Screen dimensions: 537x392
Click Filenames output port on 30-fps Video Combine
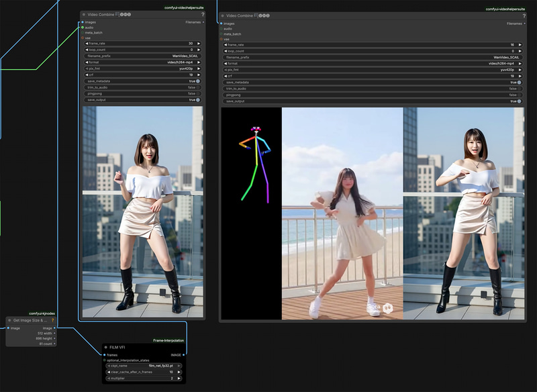pos(203,22)
